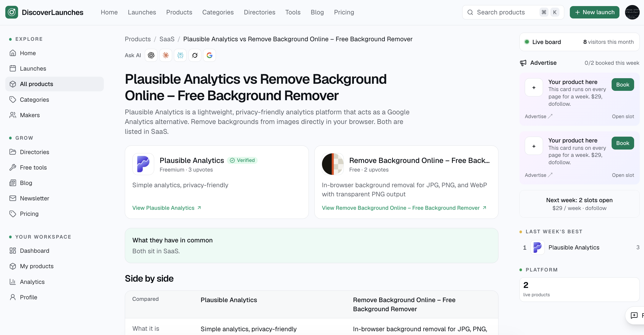Open the Live board widget
644x335 pixels.
pos(579,42)
